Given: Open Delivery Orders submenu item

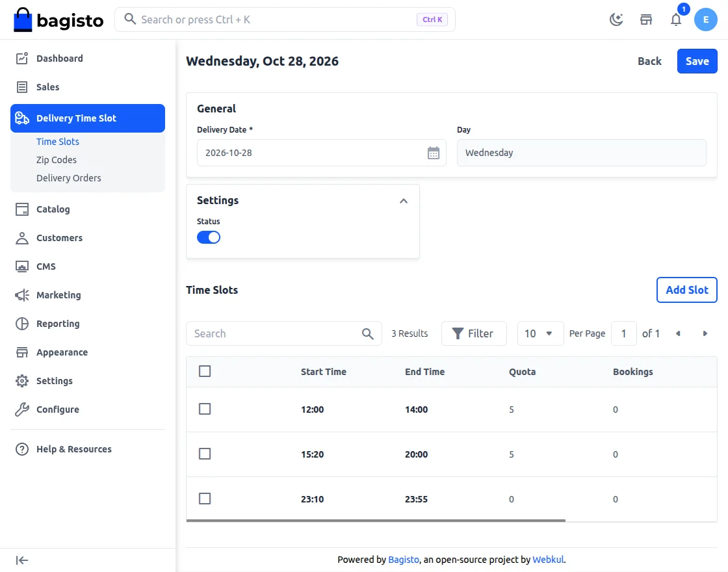Looking at the screenshot, I should 69,178.
